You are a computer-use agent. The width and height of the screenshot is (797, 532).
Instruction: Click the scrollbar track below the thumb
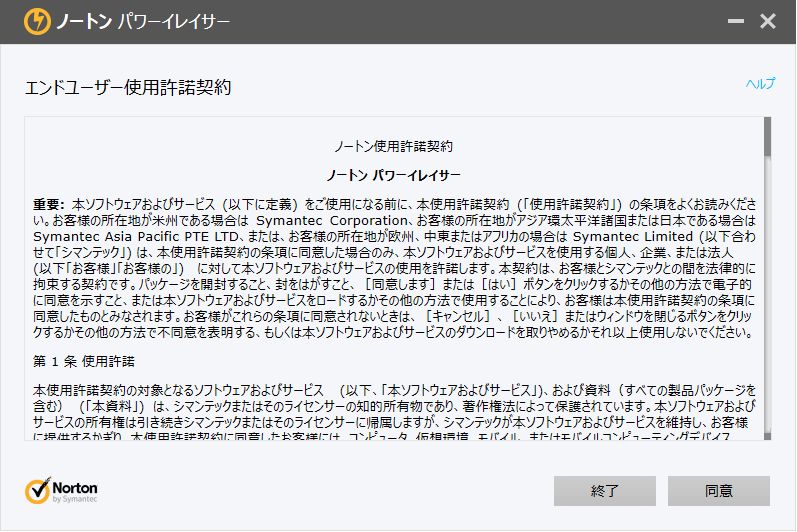click(x=767, y=295)
